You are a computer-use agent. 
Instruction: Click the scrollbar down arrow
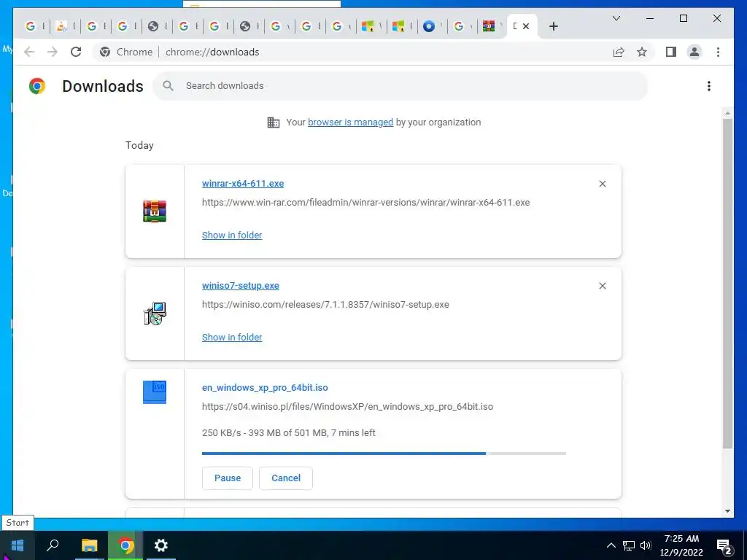727,511
